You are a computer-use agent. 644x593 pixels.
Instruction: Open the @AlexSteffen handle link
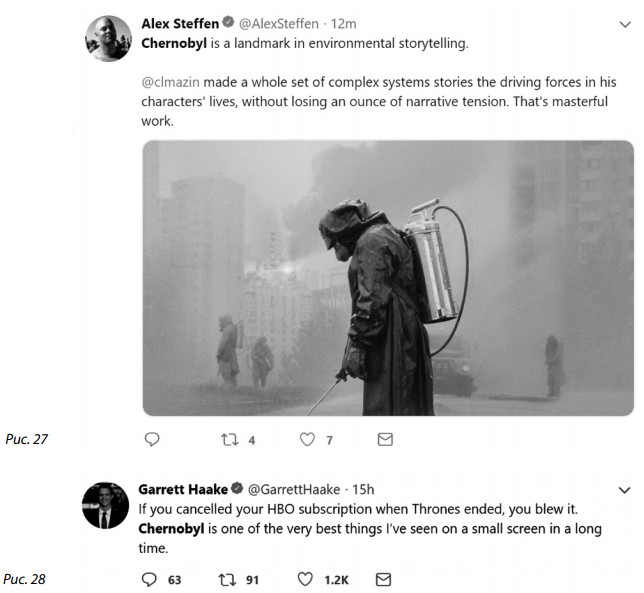point(279,24)
